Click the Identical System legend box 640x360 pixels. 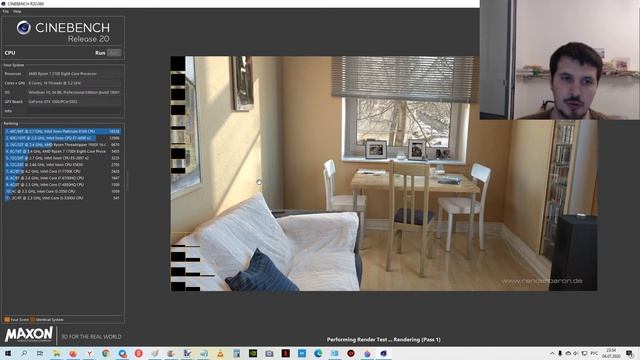tap(33, 320)
